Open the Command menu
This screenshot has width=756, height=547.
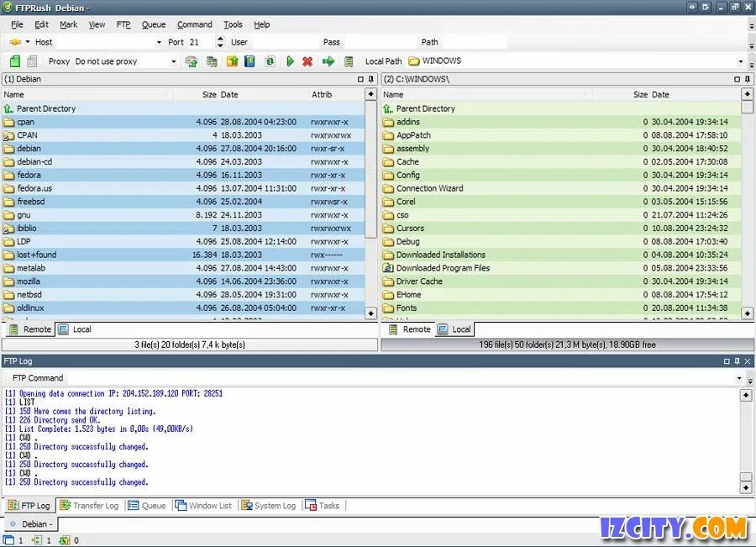(194, 24)
